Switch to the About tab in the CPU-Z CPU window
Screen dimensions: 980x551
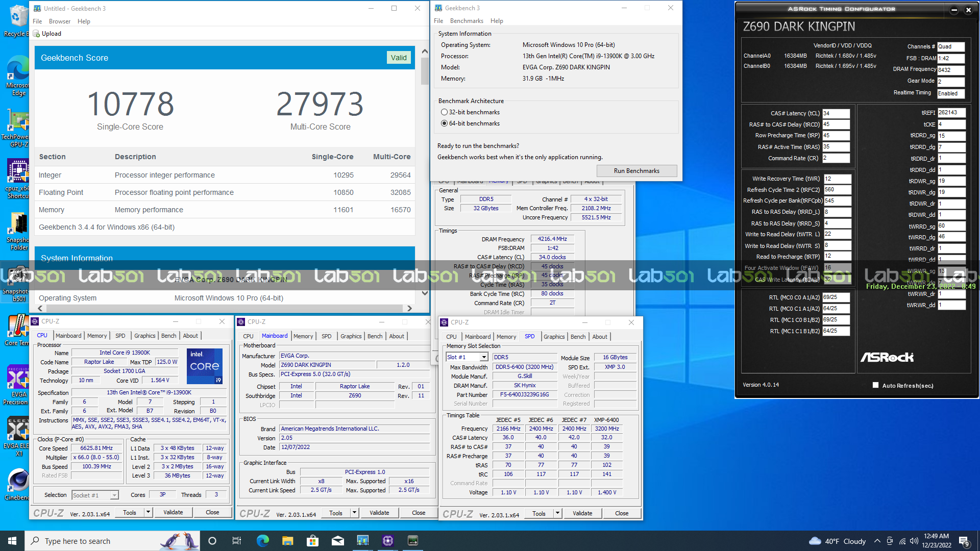(190, 336)
